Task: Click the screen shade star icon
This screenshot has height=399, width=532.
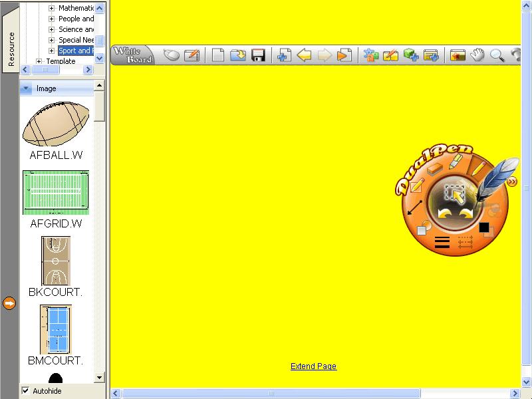Action: [458, 55]
